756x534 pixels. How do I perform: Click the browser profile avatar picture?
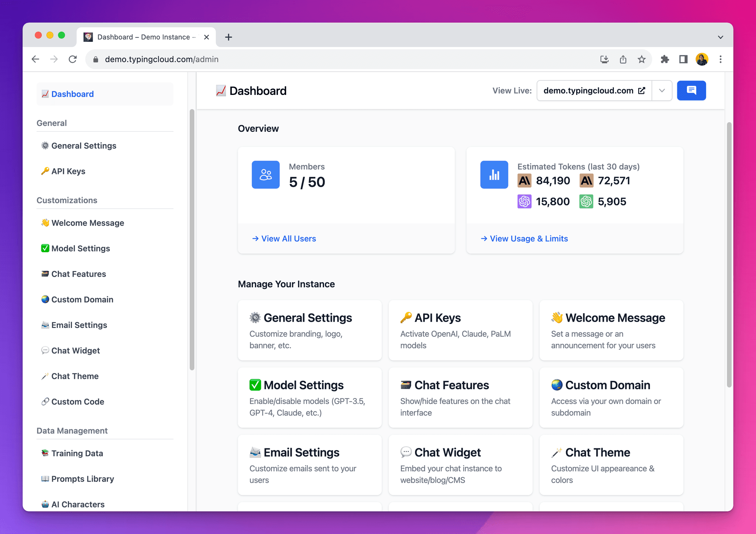click(702, 59)
